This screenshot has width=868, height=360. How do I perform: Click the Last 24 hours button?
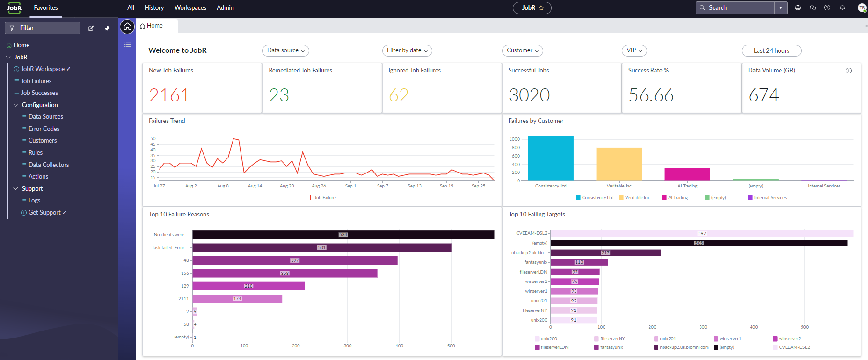pos(771,50)
